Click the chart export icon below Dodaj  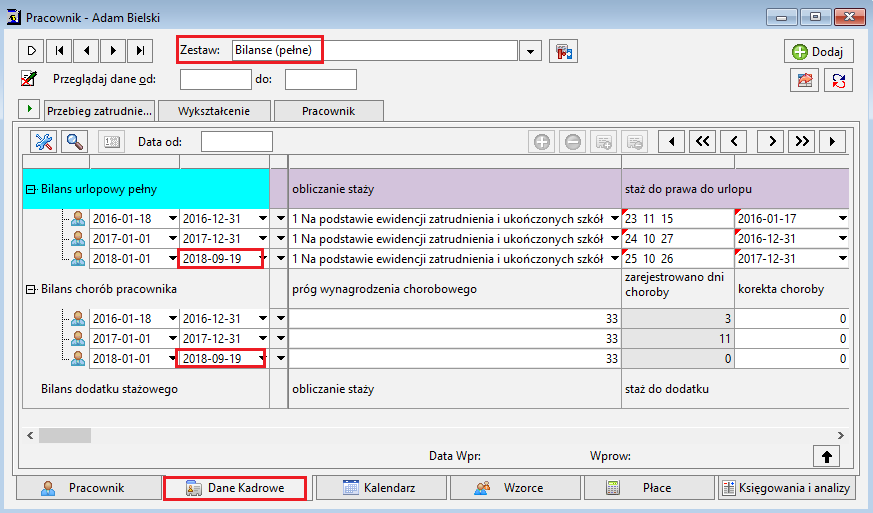805,80
